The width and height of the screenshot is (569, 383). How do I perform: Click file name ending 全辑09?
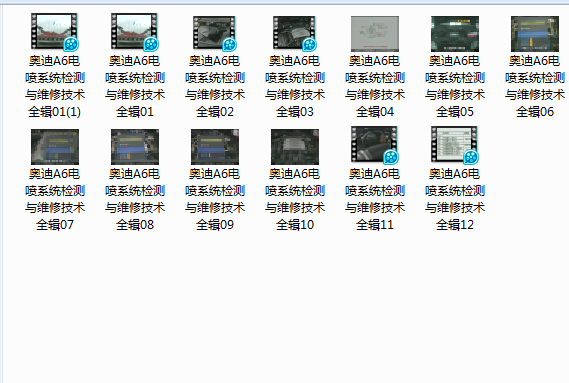click(215, 199)
